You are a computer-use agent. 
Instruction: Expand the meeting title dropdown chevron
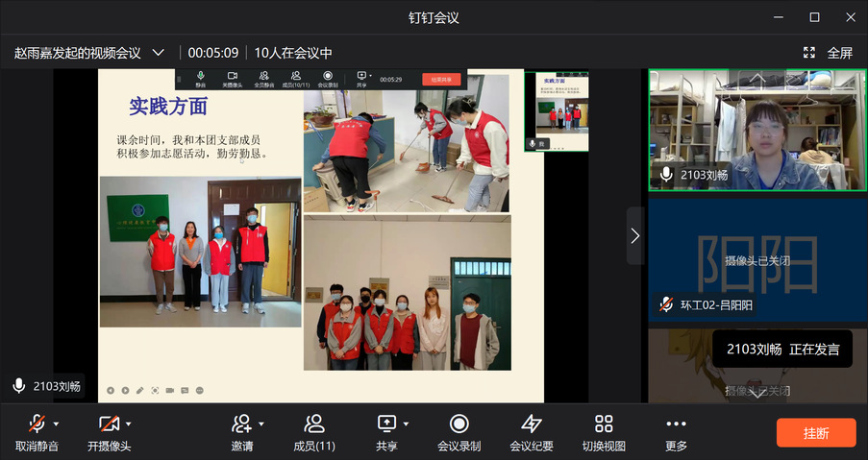point(159,53)
